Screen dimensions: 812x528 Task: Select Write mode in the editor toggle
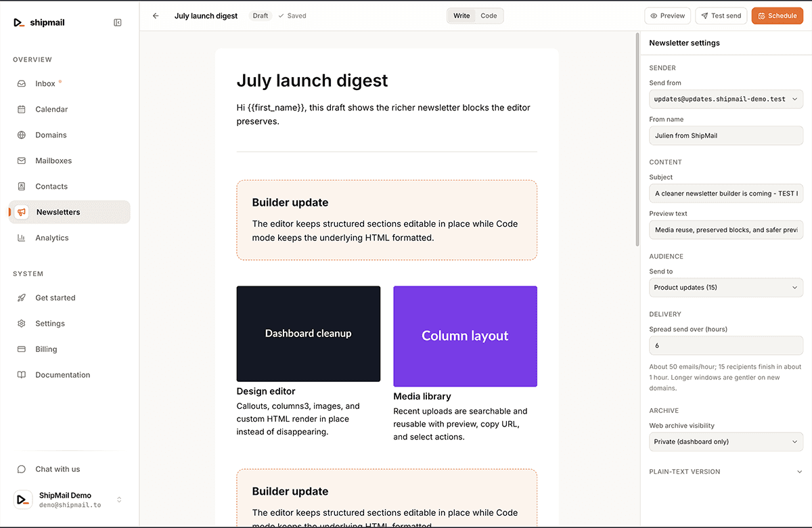click(461, 16)
